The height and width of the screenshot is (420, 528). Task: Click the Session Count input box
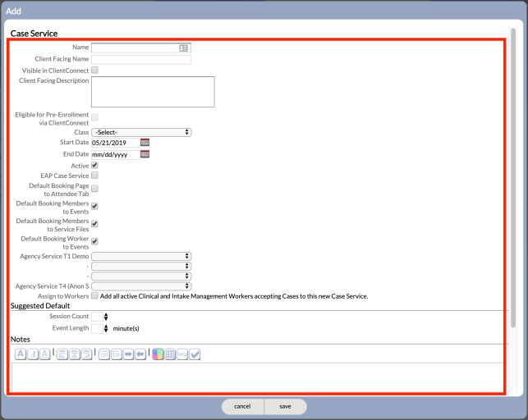97,317
